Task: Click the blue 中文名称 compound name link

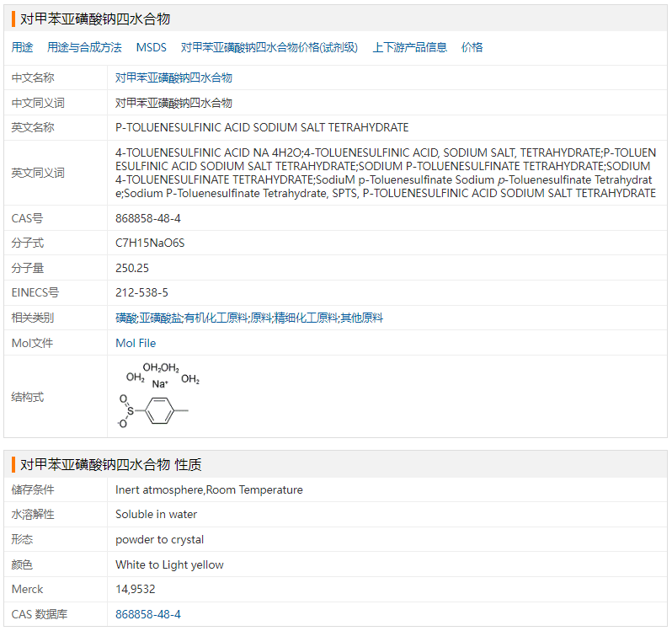Action: (x=173, y=78)
